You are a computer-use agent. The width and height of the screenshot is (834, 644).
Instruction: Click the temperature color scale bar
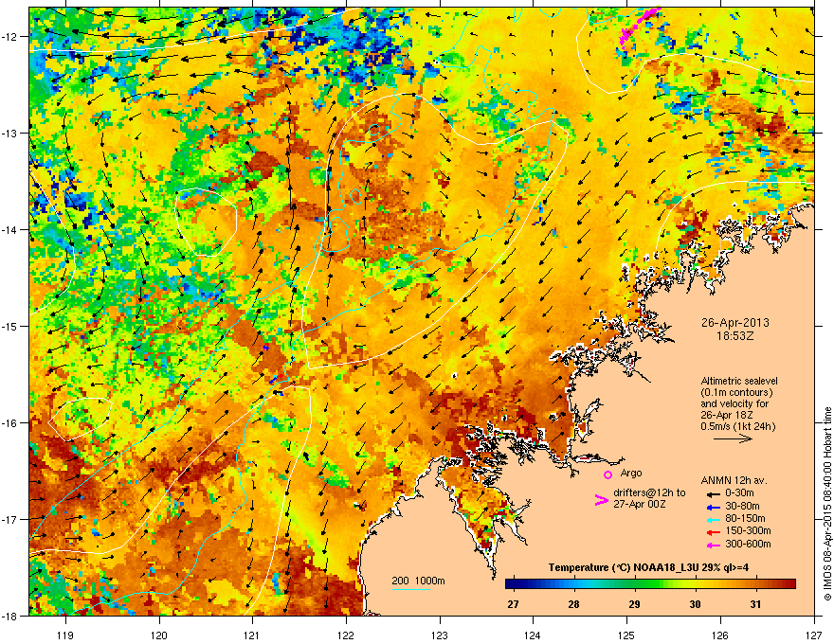coord(650,583)
